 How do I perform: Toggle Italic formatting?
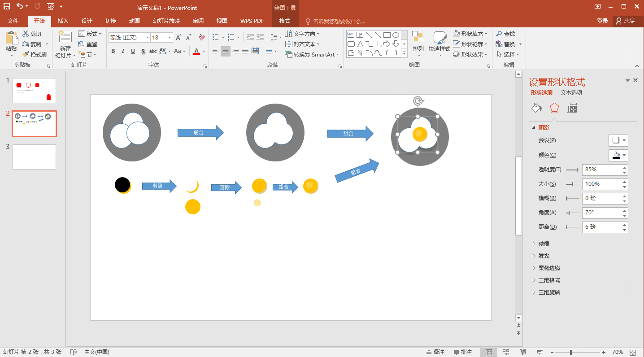pyautogui.click(x=123, y=51)
